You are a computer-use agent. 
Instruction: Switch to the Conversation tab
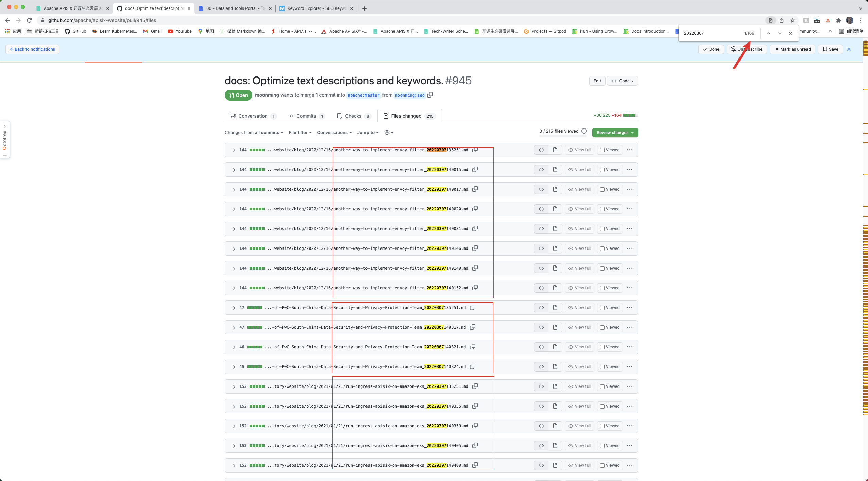tap(253, 116)
